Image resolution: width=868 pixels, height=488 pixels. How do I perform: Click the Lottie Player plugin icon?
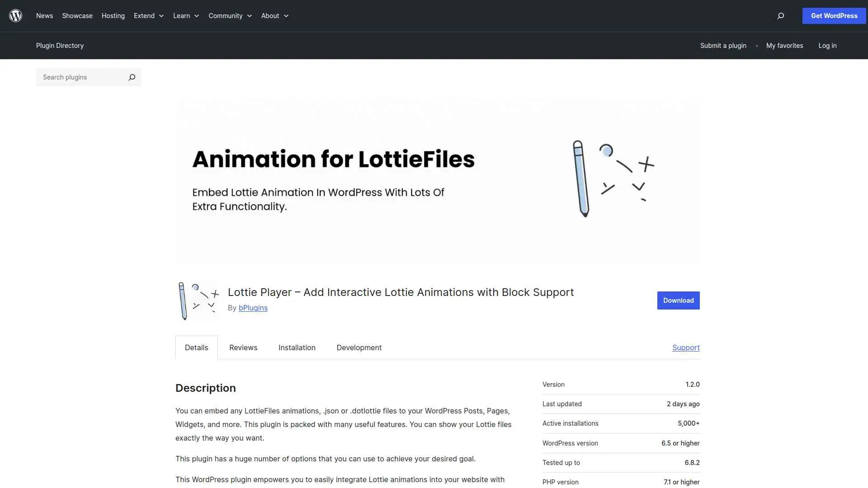point(198,300)
